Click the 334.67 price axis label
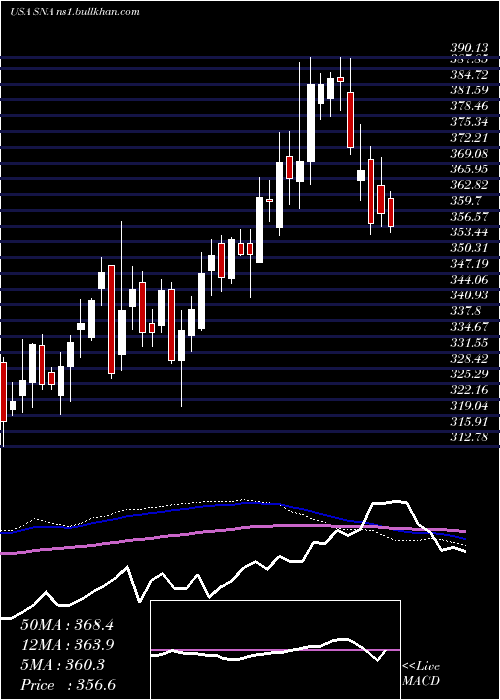This screenshot has height=700, width=500. (468, 327)
